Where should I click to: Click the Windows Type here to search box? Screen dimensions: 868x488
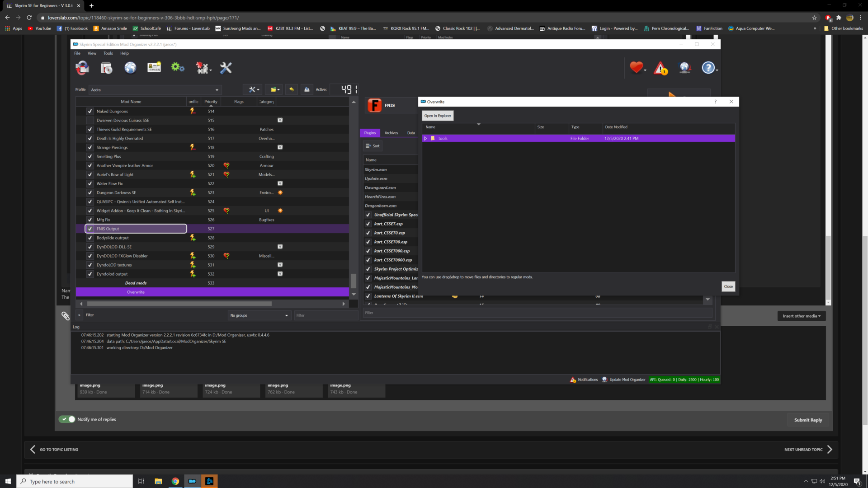point(75,481)
